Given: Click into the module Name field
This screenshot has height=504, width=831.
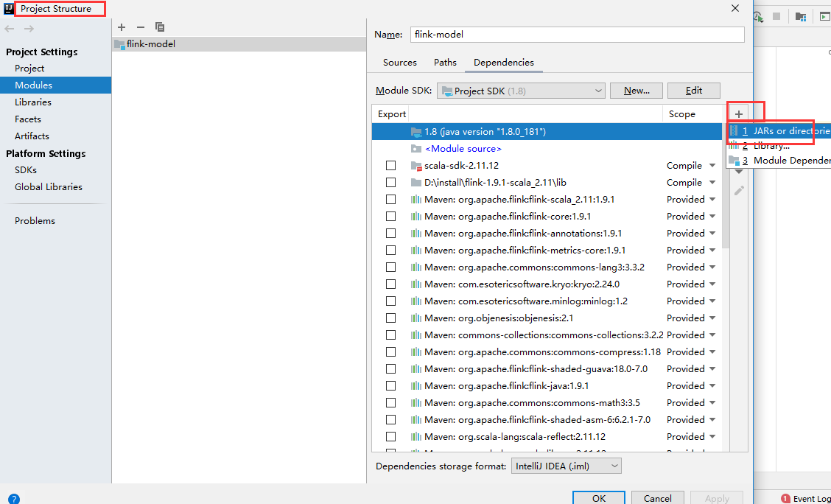Looking at the screenshot, I should tap(577, 35).
